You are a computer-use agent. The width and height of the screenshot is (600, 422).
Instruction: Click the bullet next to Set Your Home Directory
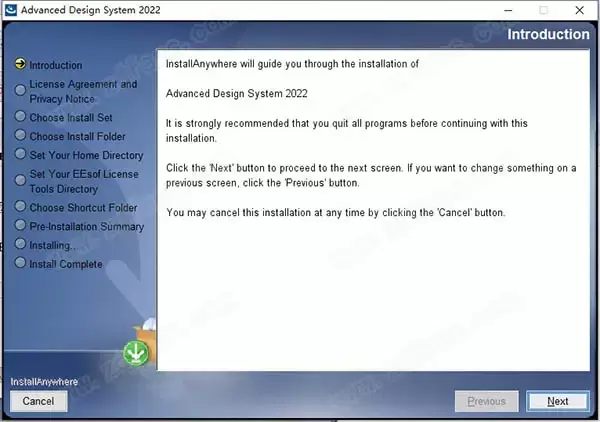pos(20,155)
